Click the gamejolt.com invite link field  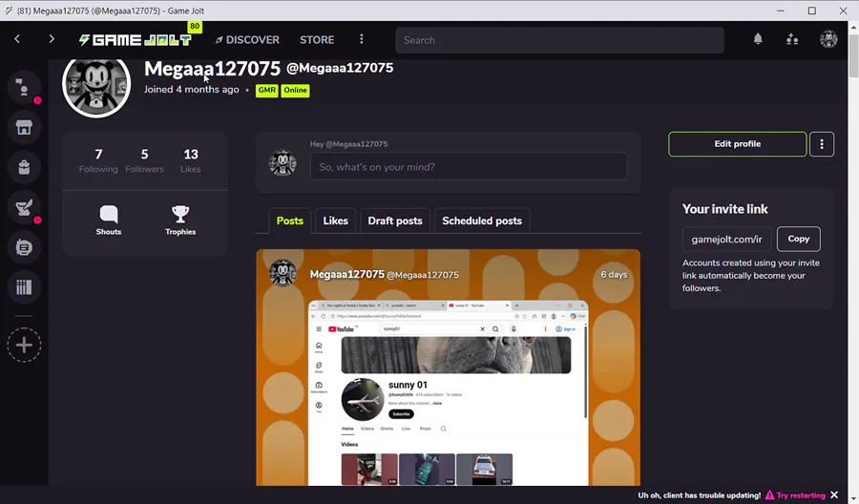726,239
